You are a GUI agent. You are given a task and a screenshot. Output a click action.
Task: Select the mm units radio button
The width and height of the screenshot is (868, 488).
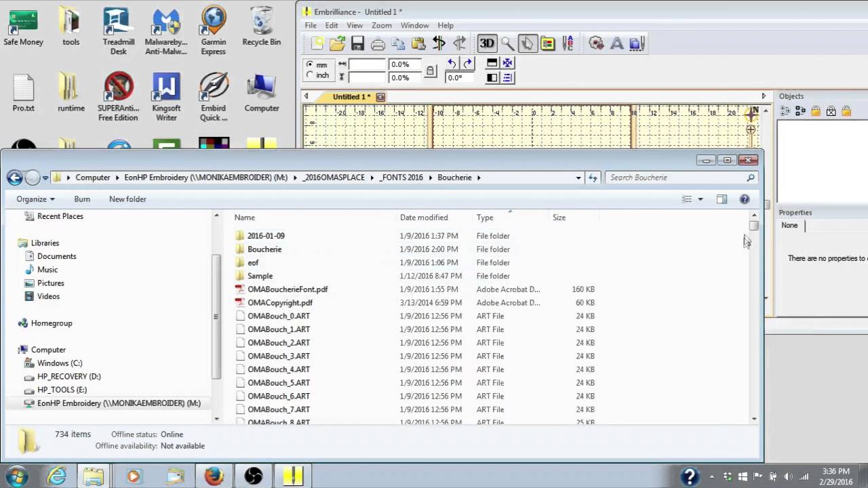click(x=311, y=65)
